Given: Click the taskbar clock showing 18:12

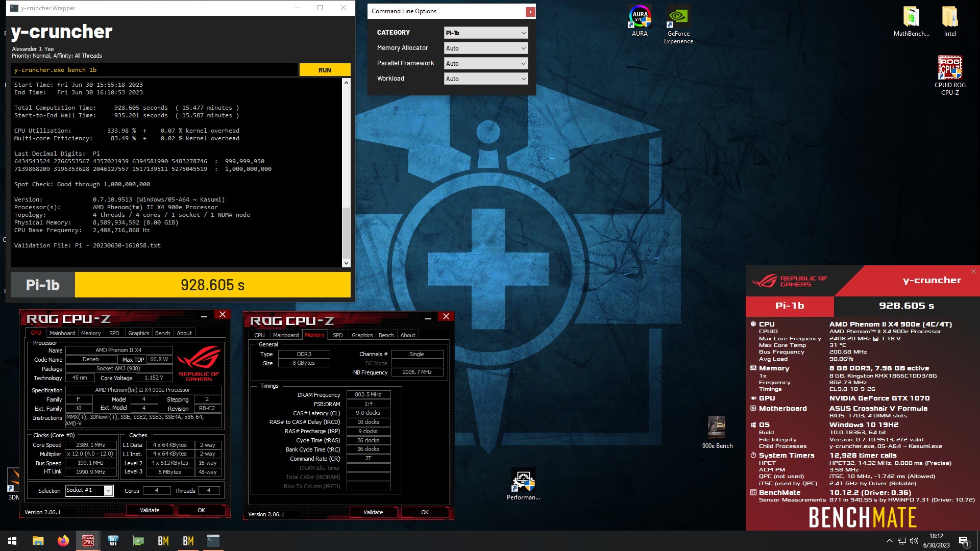Looking at the screenshot, I should pyautogui.click(x=936, y=541).
